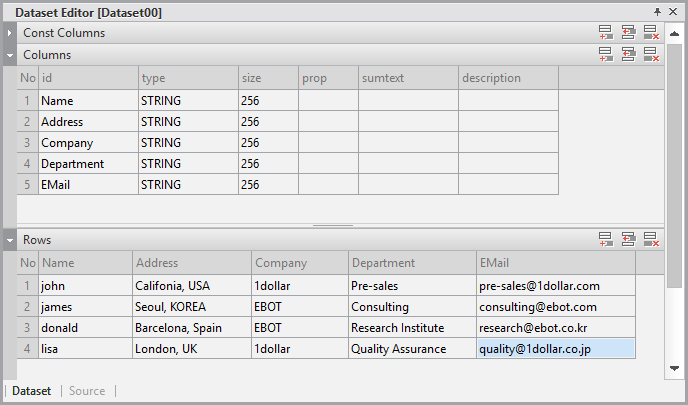Collapse the Columns section
The image size is (688, 405).
(9, 55)
